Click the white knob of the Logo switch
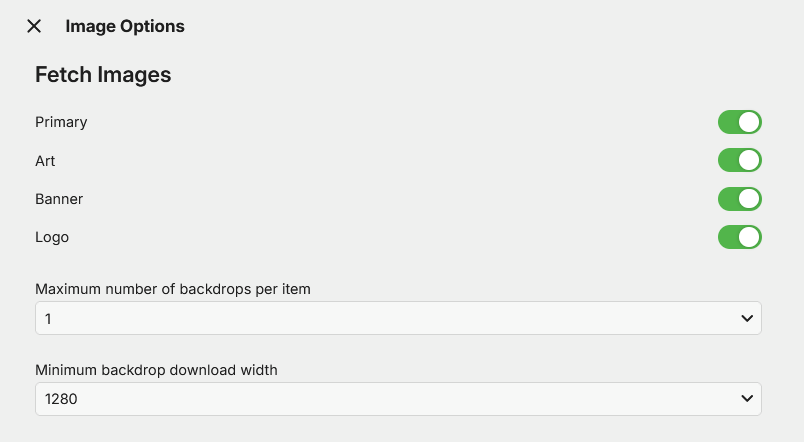This screenshot has height=442, width=804. click(750, 237)
